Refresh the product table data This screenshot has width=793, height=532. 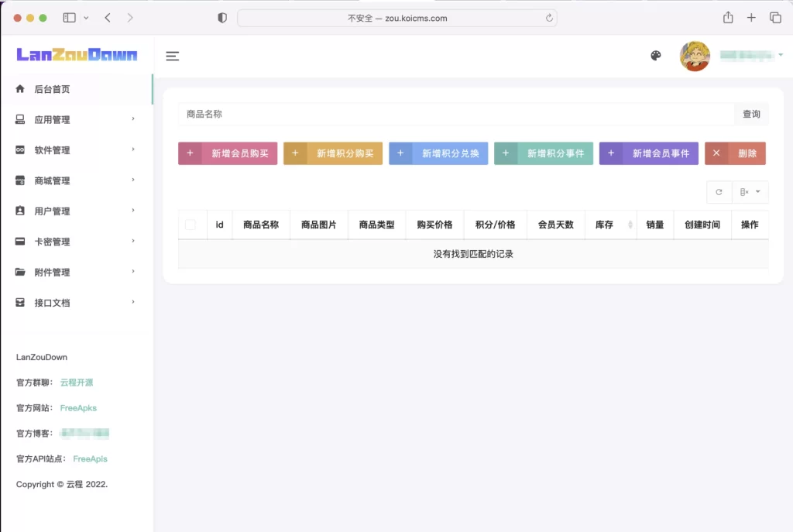point(719,191)
